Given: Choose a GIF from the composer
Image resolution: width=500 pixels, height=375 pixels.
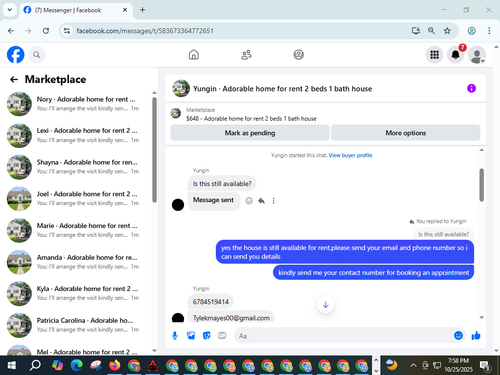Looking at the screenshot, I should click(222, 336).
